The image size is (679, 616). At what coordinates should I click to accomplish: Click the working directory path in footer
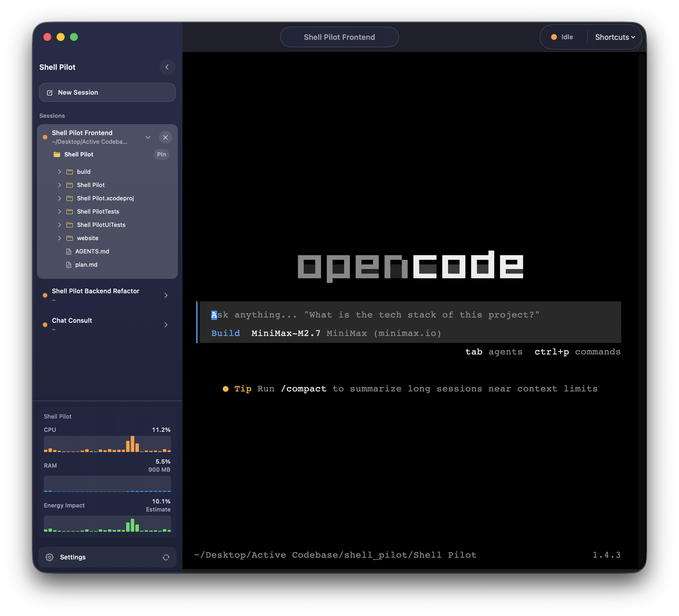point(335,555)
